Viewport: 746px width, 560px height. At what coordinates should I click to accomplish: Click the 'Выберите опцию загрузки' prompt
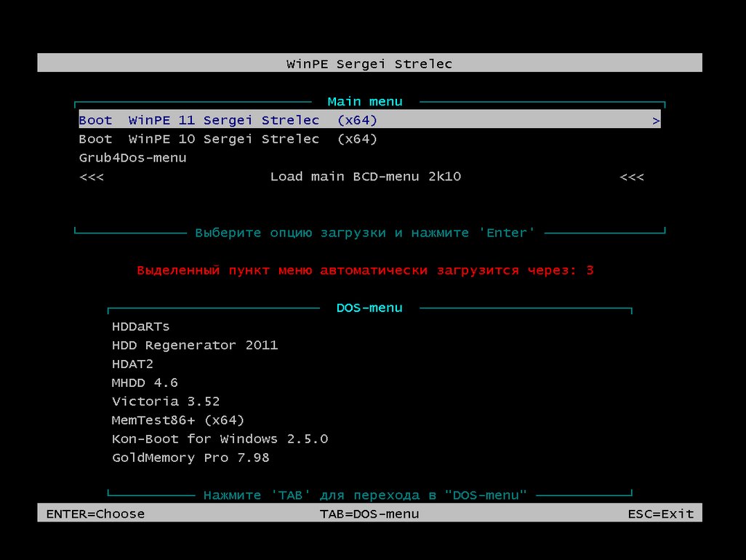[x=365, y=233]
